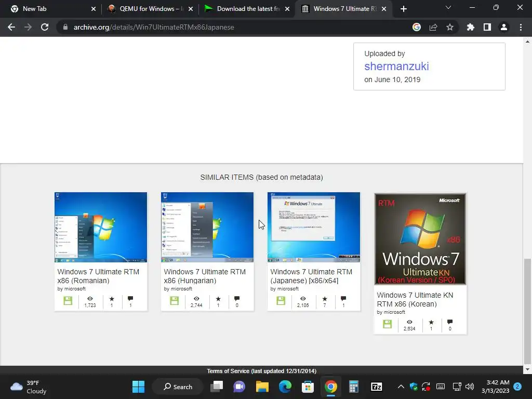Click the software floppy icon on Japanese card
The width and height of the screenshot is (532, 399).
click(x=281, y=301)
